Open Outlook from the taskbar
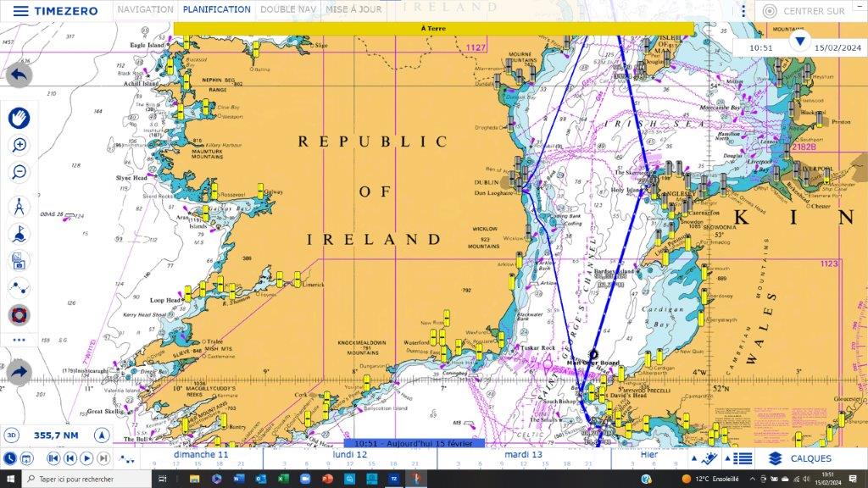Screen dimensions: 868x488 point(261,479)
